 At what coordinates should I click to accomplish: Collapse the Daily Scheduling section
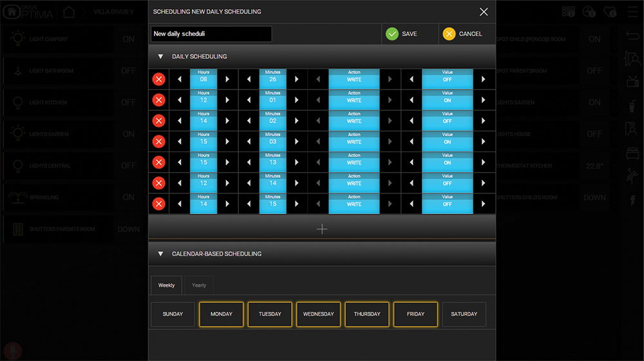point(160,57)
